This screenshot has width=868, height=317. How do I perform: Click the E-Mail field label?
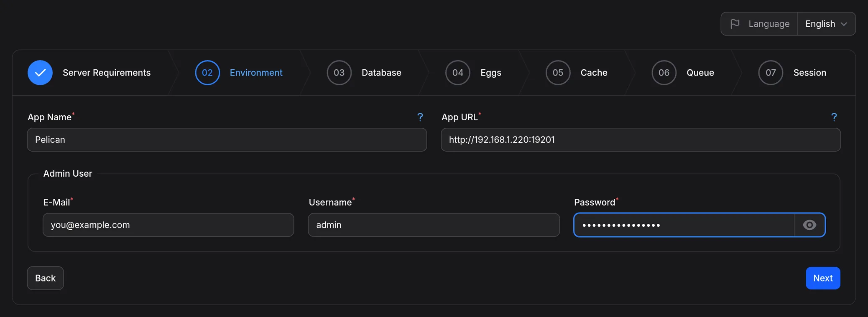coord(56,202)
